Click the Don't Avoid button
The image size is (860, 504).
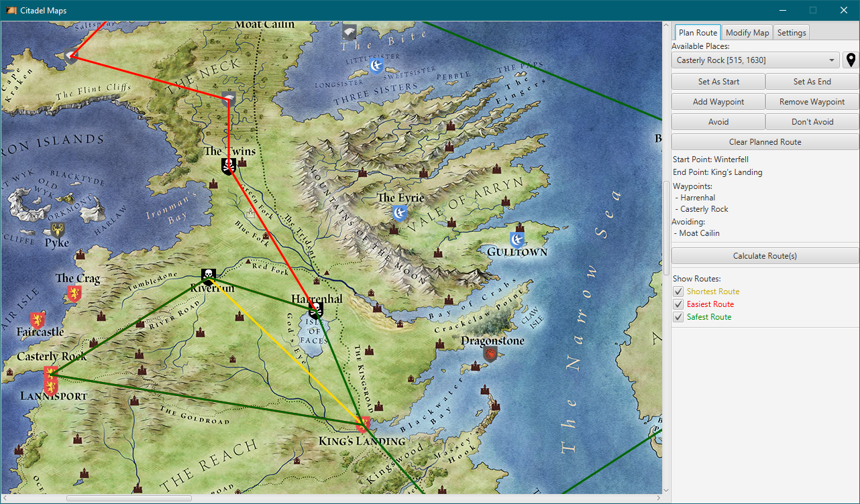click(x=812, y=122)
